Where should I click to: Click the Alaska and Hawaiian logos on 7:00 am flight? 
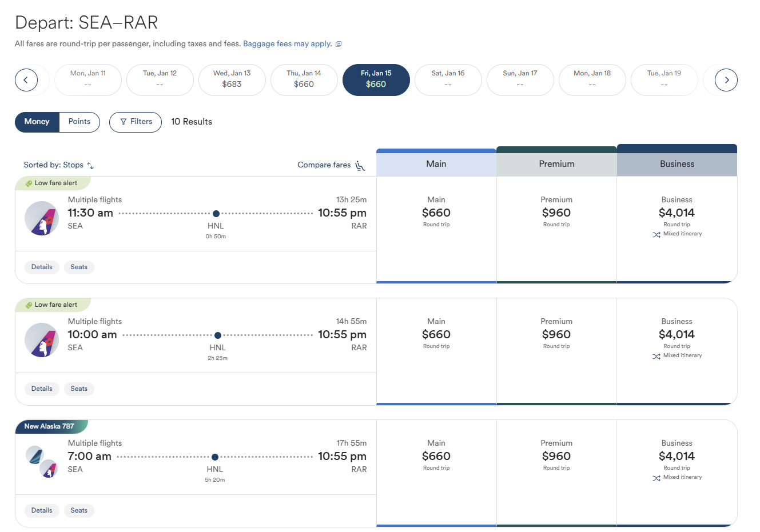tap(42, 462)
